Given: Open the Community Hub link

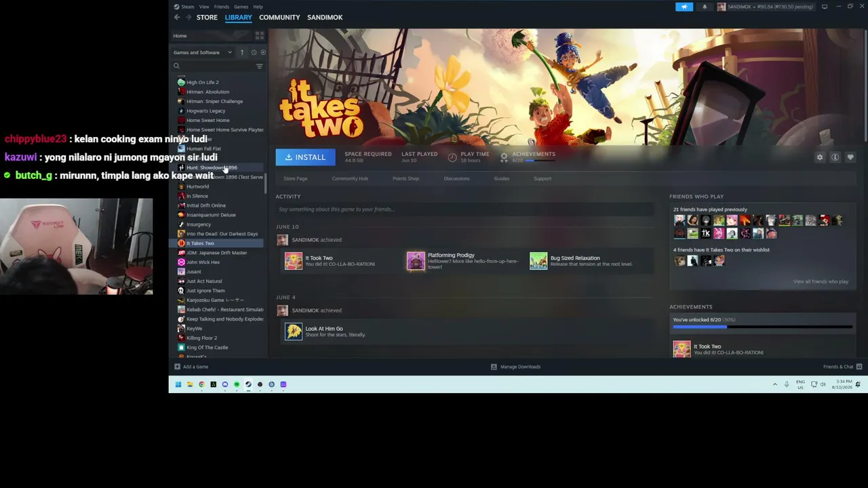Looking at the screenshot, I should (350, 179).
